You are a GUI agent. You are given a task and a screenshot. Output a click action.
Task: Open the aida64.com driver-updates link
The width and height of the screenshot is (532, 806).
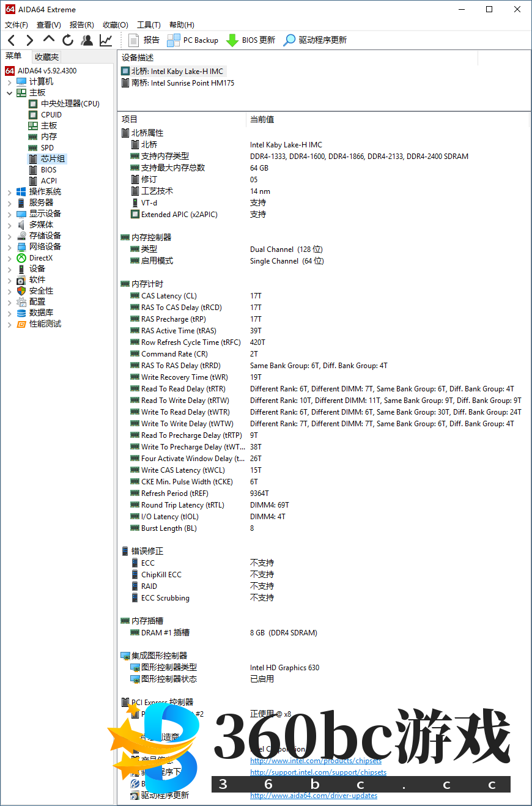pos(313,796)
